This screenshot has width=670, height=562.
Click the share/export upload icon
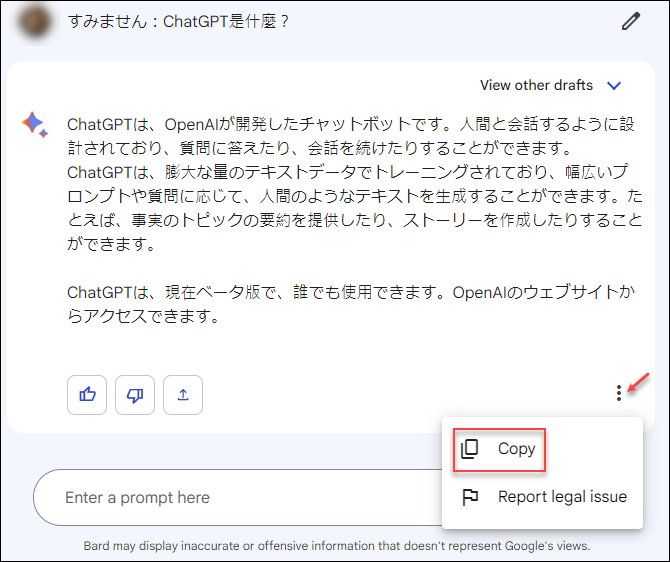(x=183, y=395)
